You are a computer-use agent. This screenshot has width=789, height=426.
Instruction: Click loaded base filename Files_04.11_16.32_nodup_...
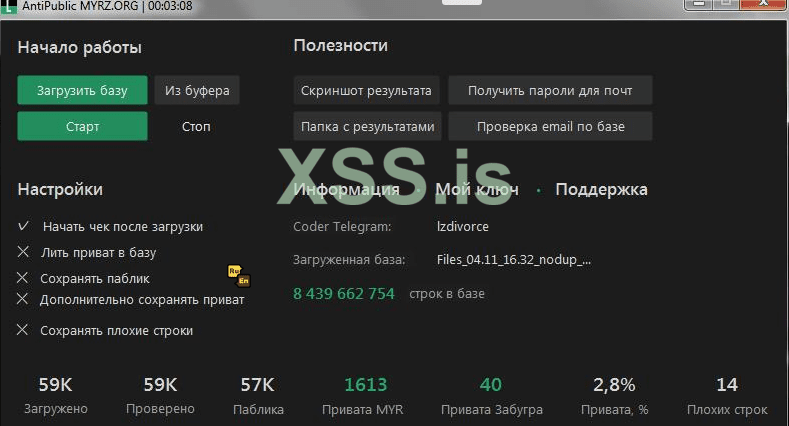coord(514,260)
